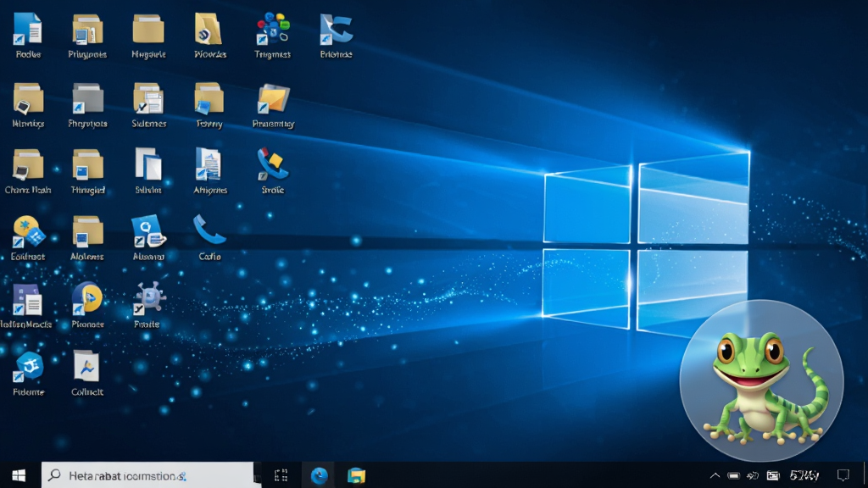Open the purple panel with document shortcut
Image resolution: width=868 pixels, height=488 pixels.
28,299
